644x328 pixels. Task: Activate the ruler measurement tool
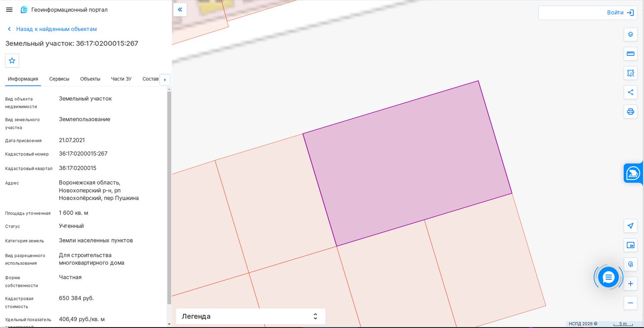coord(630,54)
